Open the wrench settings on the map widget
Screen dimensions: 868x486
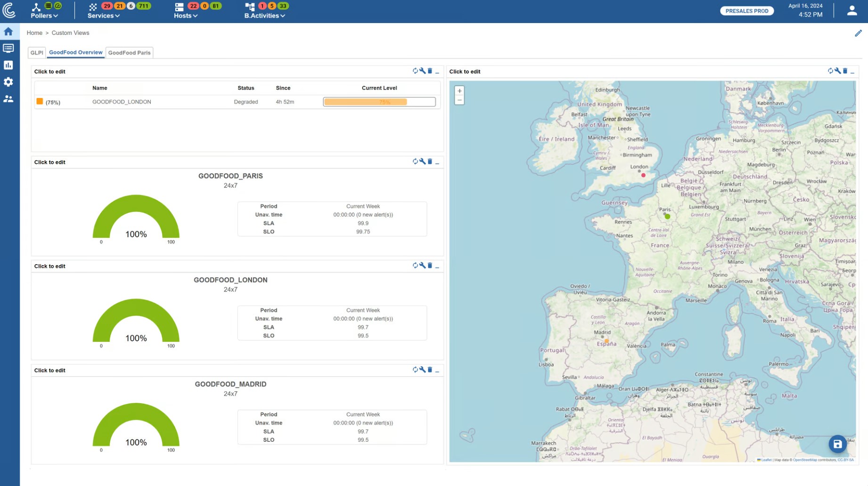click(x=838, y=71)
